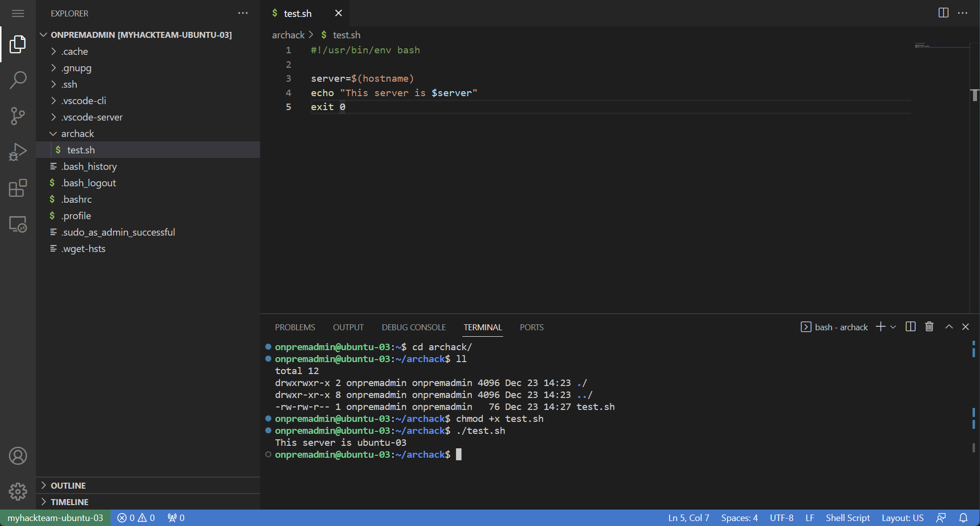Image resolution: width=980 pixels, height=526 pixels.
Task: Split the terminal panel
Action: coord(910,327)
